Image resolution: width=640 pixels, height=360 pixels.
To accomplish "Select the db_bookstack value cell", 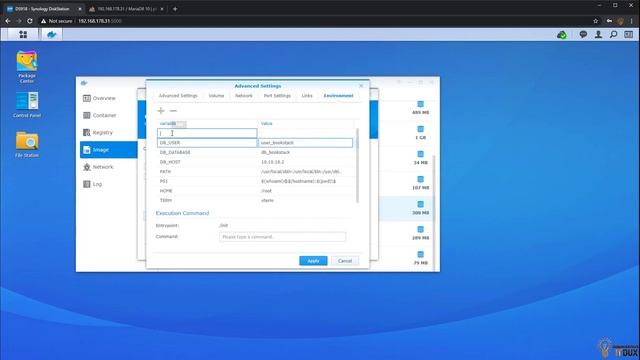I will [306, 152].
